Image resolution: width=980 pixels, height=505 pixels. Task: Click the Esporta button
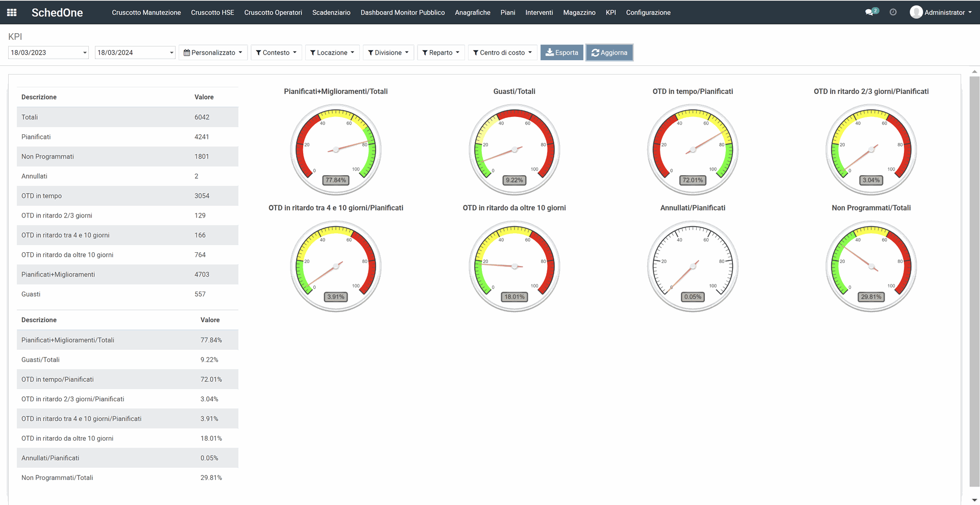click(x=561, y=53)
